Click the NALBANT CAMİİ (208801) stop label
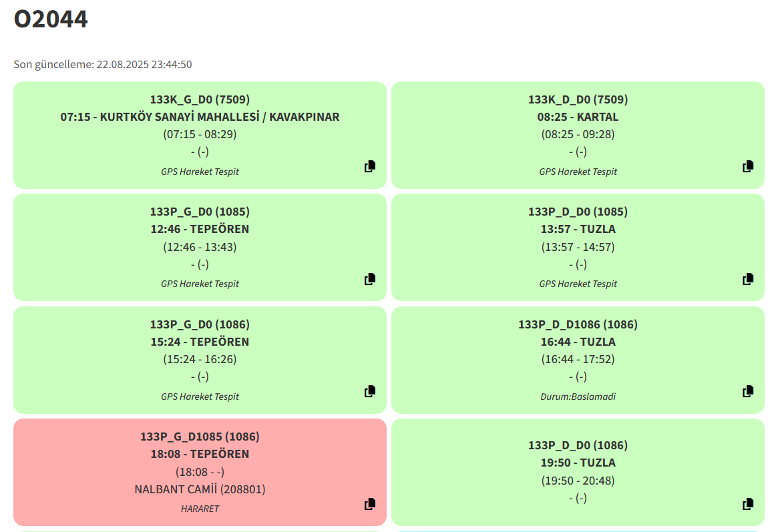 pos(200,489)
